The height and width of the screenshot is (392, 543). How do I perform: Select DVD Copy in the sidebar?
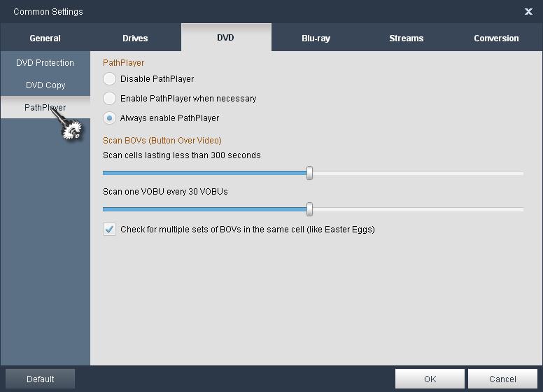pos(45,85)
